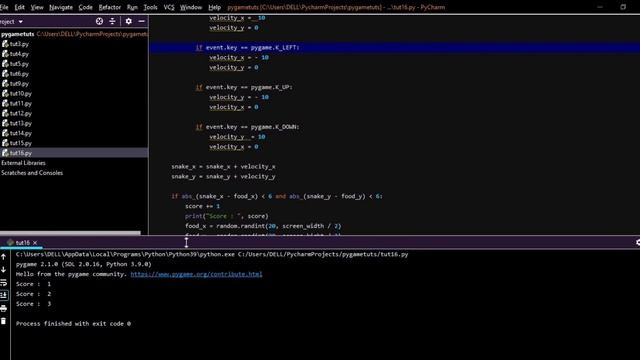
Task: Click the up-arrow icon in Run toolbar
Action: pyautogui.click(x=4, y=257)
